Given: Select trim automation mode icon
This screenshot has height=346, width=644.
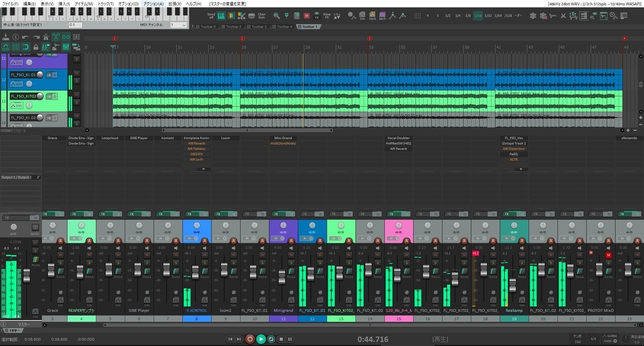Looking at the screenshot, I should (x=362, y=16).
